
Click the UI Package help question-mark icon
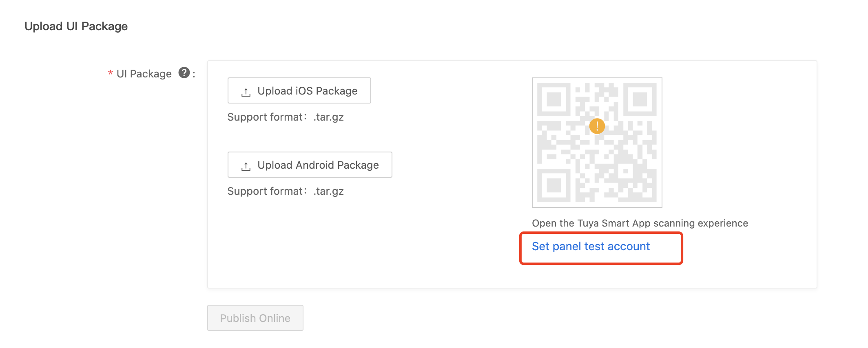point(184,73)
